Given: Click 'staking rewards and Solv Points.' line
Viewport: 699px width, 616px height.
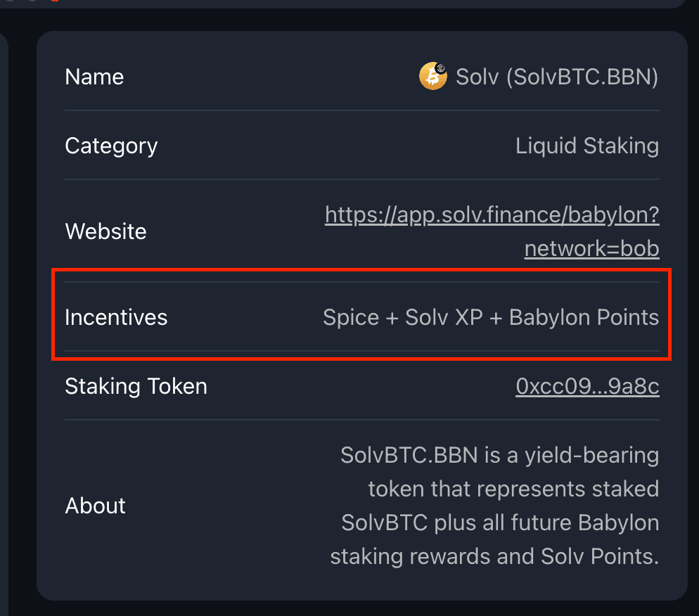Looking at the screenshot, I should pyautogui.click(x=494, y=556).
